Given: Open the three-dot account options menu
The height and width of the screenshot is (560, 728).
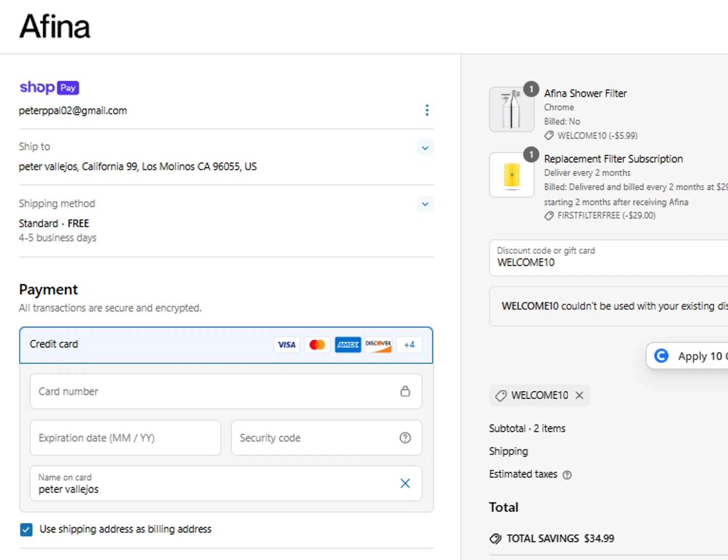Looking at the screenshot, I should pyautogui.click(x=427, y=110).
